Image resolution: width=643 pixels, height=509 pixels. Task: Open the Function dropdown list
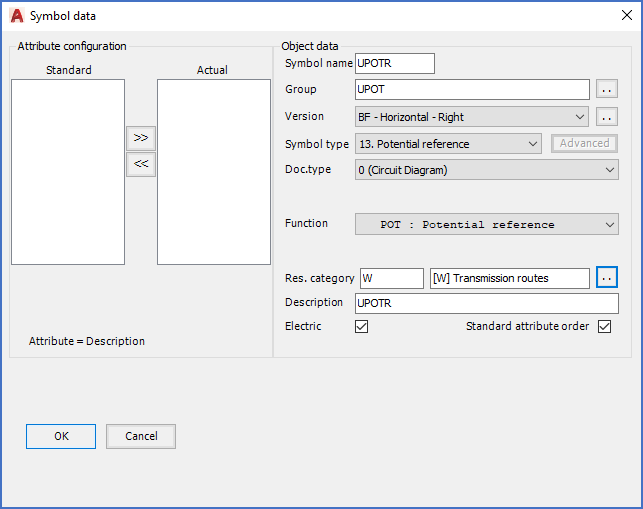(486, 224)
